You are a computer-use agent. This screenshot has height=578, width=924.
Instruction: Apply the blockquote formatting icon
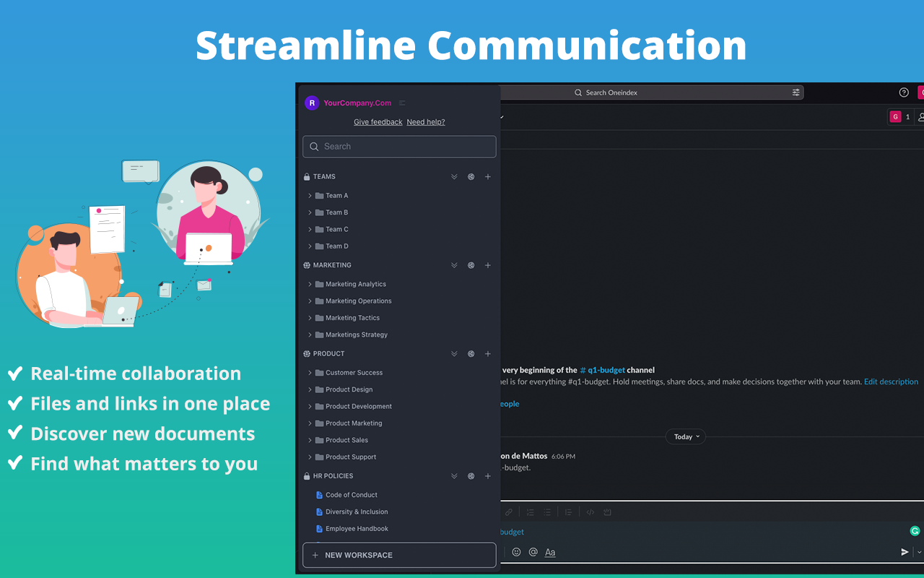tap(569, 512)
